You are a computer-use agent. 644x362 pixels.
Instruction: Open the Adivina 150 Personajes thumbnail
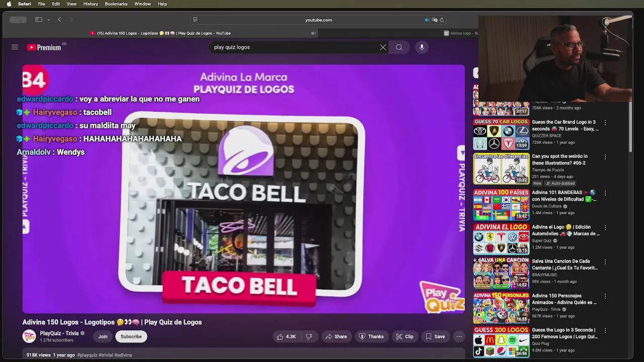(501, 308)
